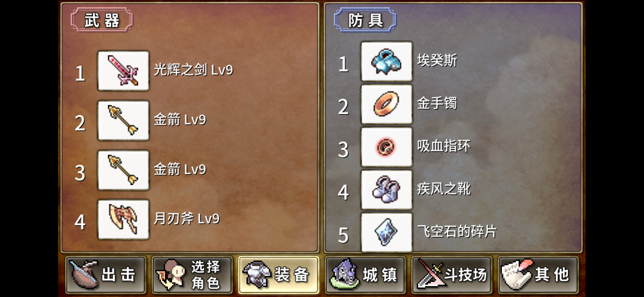Open the 出击 sortie tab
Image resolution: width=644 pixels, height=297 pixels.
click(x=106, y=275)
